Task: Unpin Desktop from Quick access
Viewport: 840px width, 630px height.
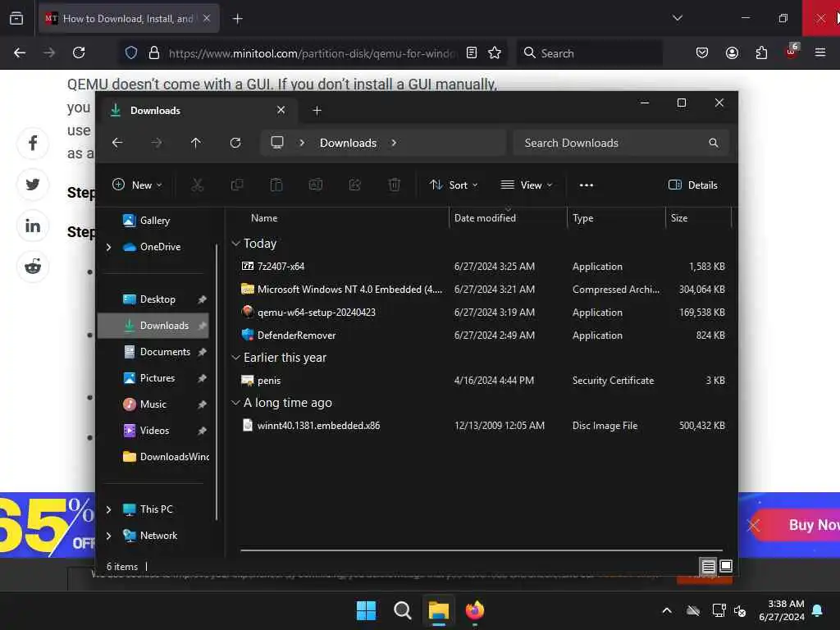Action: point(202,299)
